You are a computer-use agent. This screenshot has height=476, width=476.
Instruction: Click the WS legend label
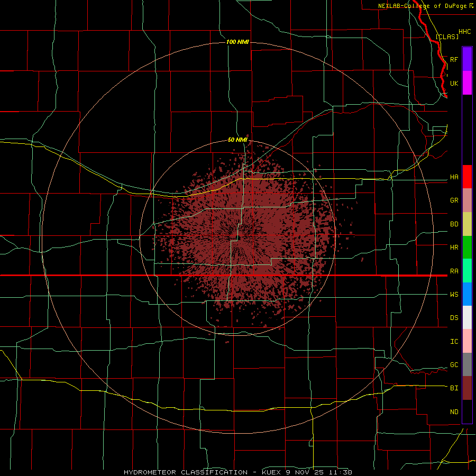454,295
